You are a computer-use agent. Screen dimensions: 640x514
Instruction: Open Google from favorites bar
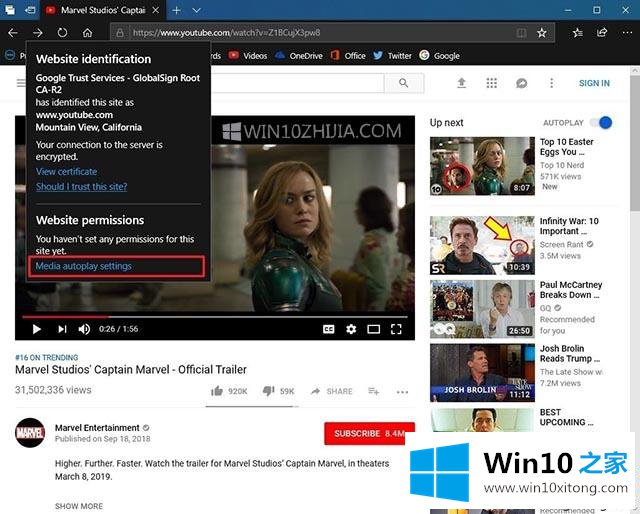click(440, 56)
